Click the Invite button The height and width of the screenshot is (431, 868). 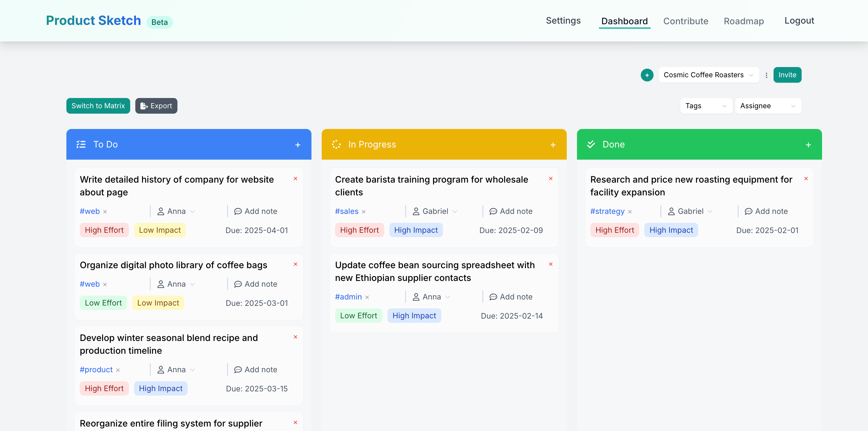point(787,75)
